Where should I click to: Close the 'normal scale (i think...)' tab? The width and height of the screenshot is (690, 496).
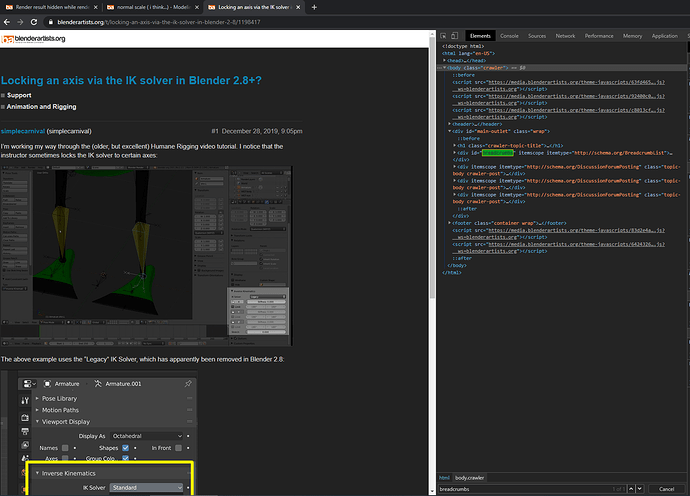point(197,7)
